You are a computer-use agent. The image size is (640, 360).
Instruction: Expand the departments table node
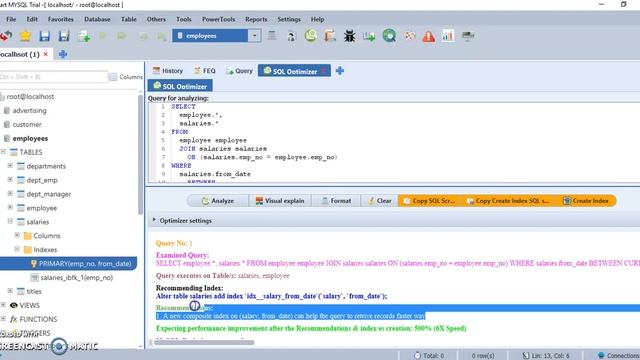(10, 166)
